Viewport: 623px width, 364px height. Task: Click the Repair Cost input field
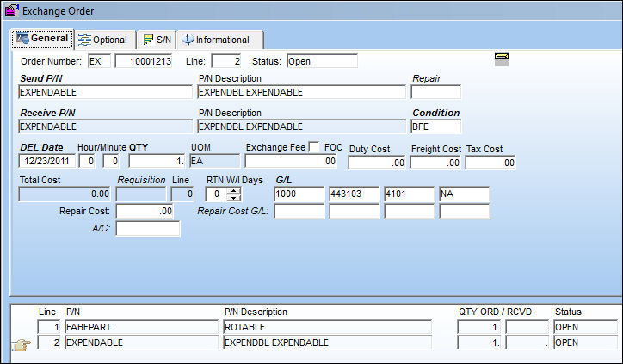145,211
